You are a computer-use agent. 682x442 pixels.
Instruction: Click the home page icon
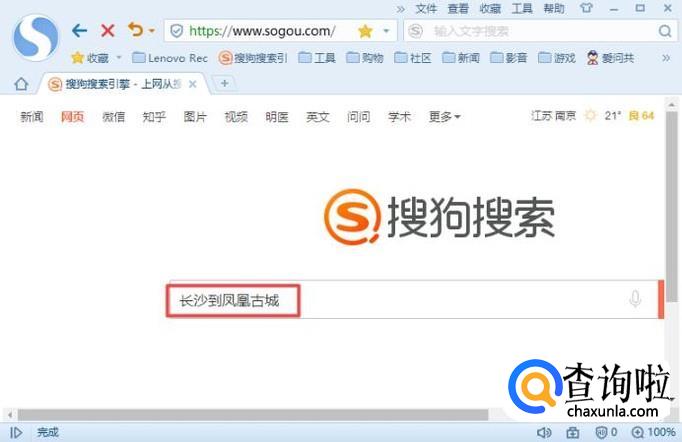pyautogui.click(x=21, y=84)
